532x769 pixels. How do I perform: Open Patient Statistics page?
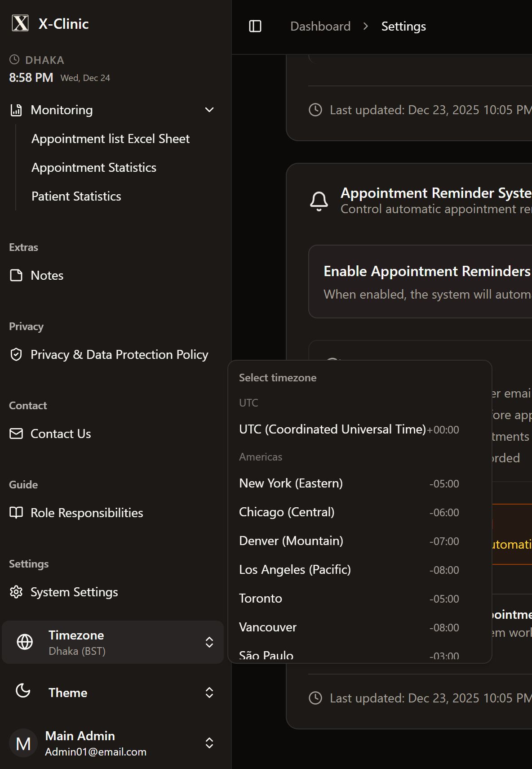pyautogui.click(x=76, y=196)
